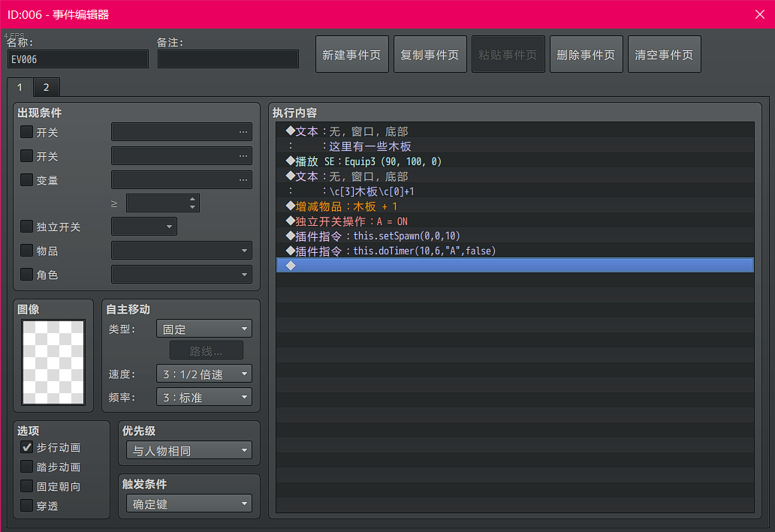Focus the 备注 note field
The image size is (775, 532).
[228, 59]
